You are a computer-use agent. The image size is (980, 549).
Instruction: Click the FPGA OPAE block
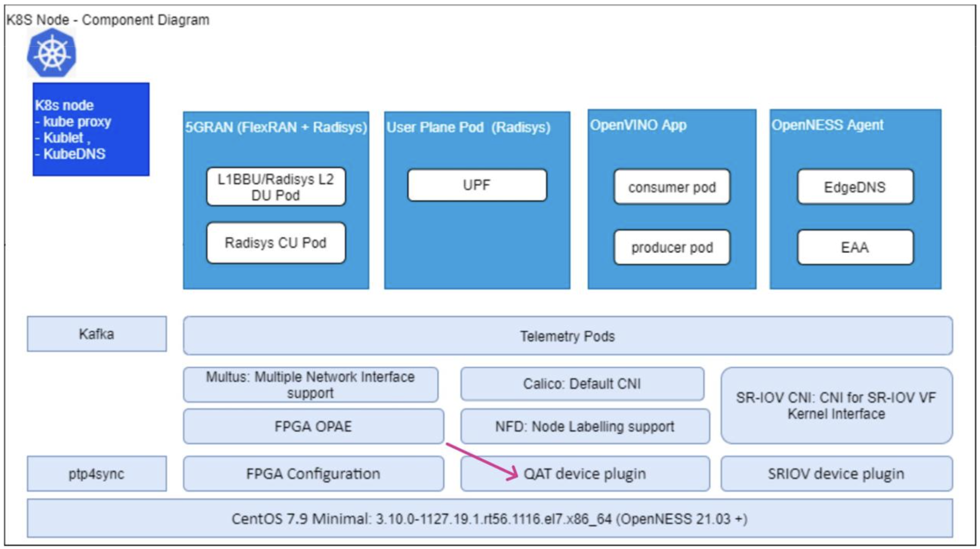[313, 427]
